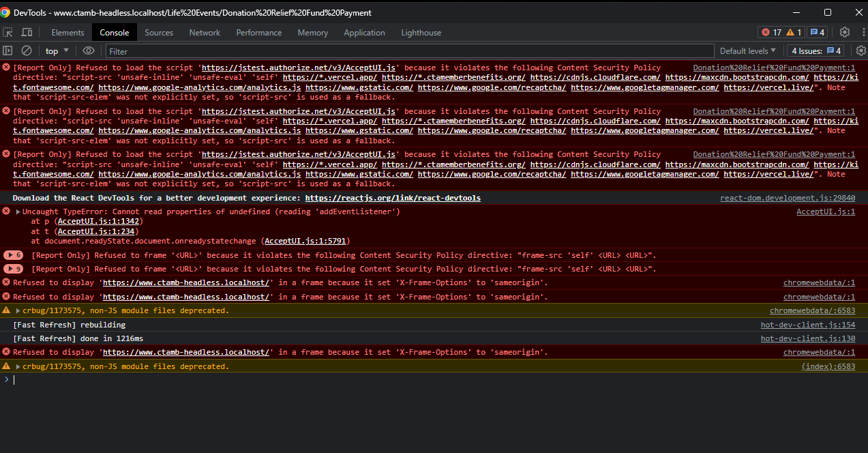Click the 4 Issues button
This screenshot has height=453, width=868.
816,50
